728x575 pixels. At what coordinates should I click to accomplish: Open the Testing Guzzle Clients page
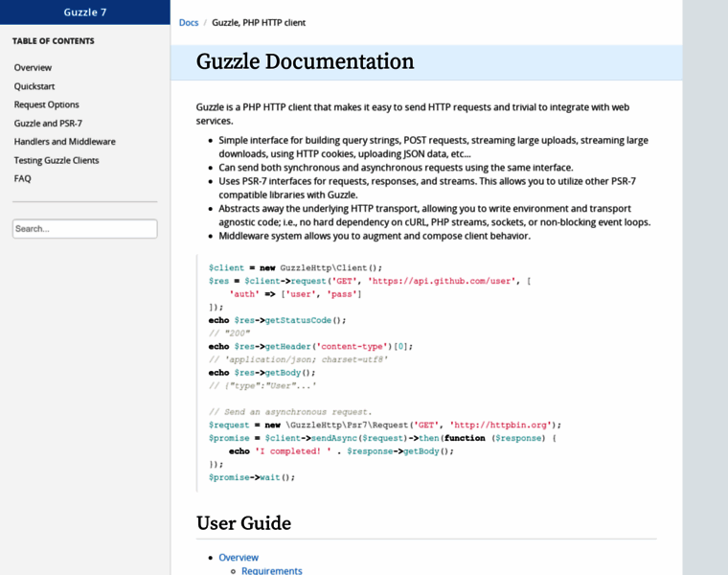57,160
